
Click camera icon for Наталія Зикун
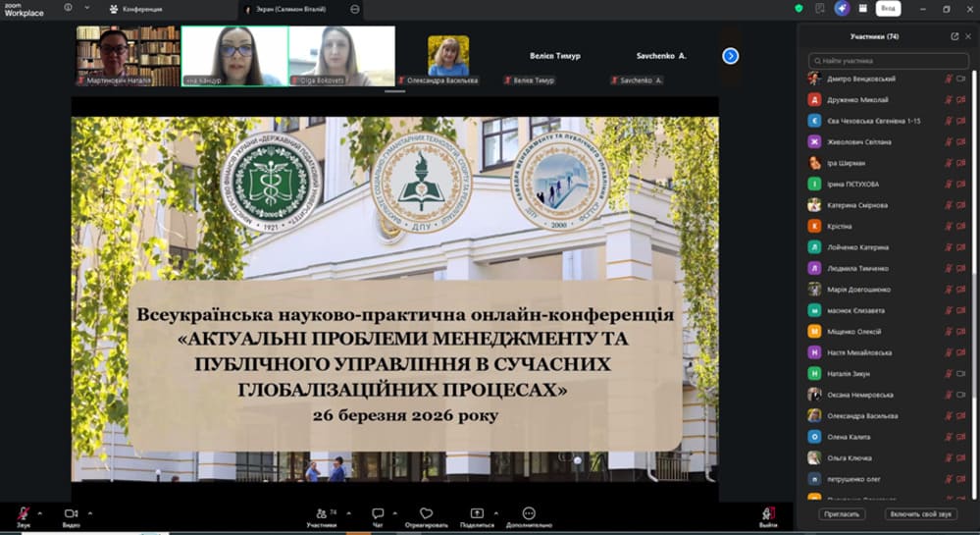(961, 374)
